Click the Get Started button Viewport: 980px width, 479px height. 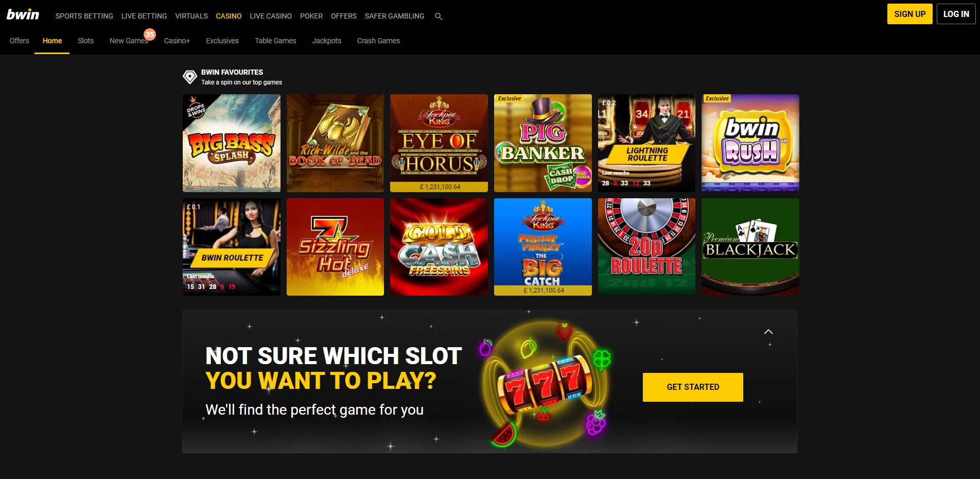tap(693, 387)
